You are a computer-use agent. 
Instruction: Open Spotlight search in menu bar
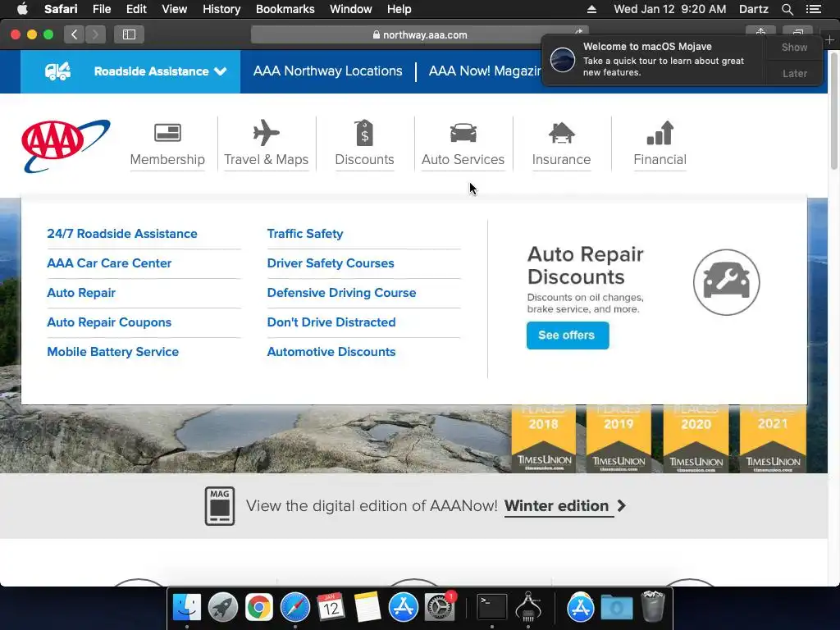tap(787, 9)
